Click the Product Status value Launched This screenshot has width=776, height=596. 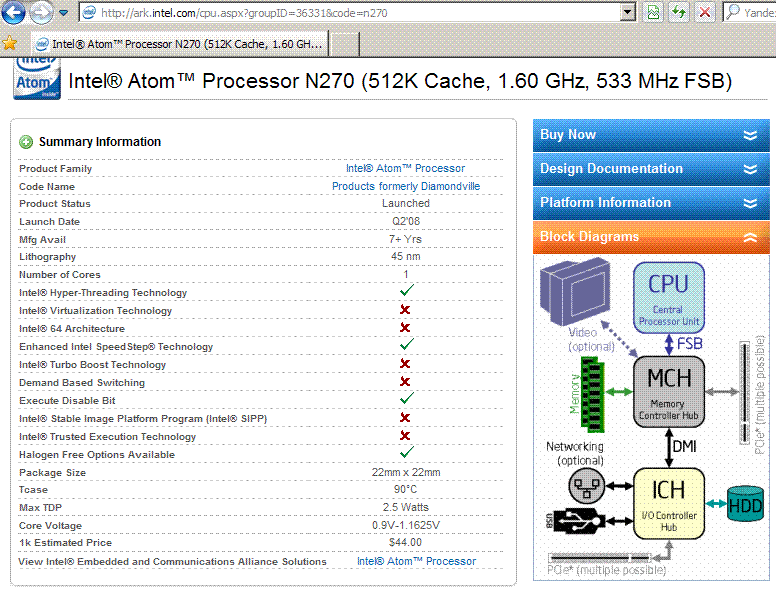click(406, 203)
